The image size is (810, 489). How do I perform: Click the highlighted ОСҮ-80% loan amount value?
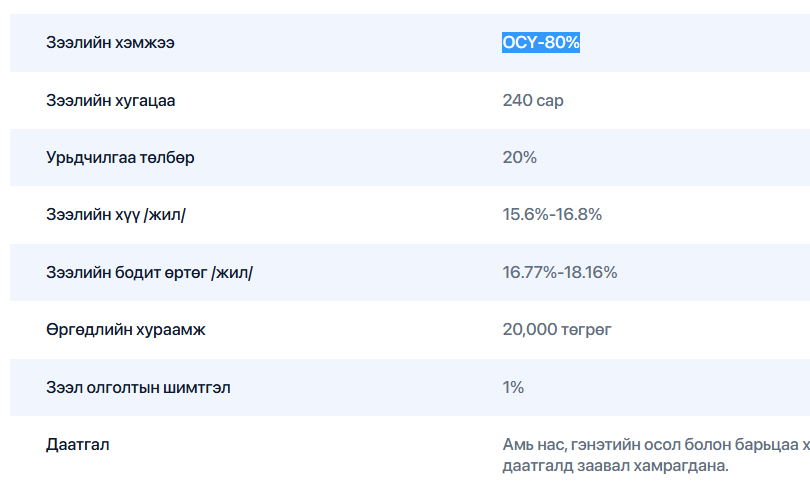point(541,43)
